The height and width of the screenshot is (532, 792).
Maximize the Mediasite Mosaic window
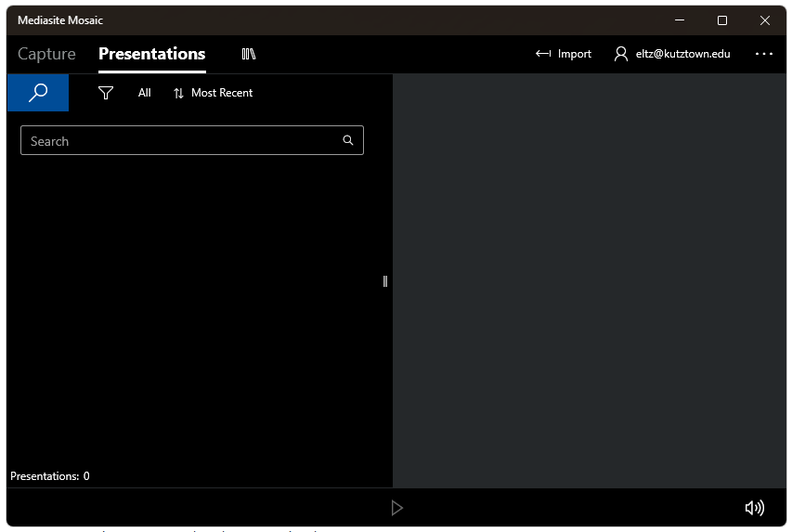point(722,20)
